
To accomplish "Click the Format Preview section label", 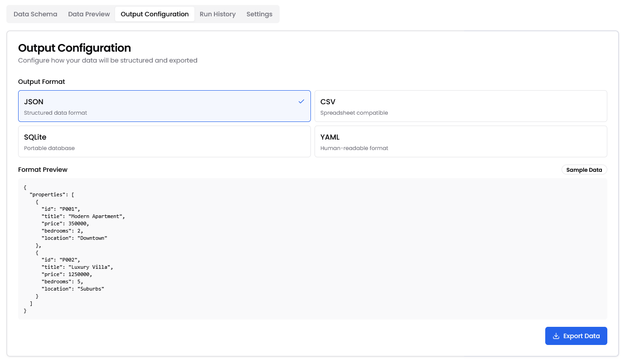I will [x=43, y=170].
